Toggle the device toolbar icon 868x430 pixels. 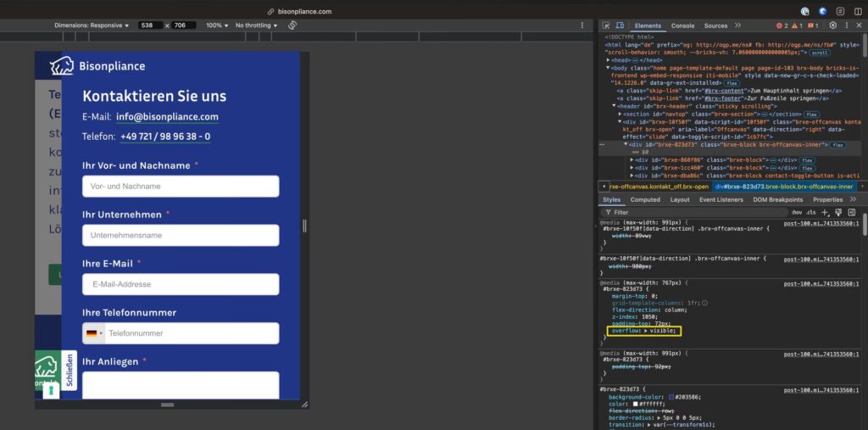(x=620, y=25)
